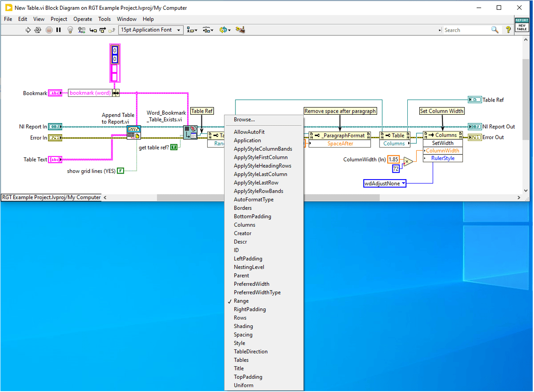The height and width of the screenshot is (392, 534).
Task: Open the Reorder dropdown
Action: tap(225, 30)
